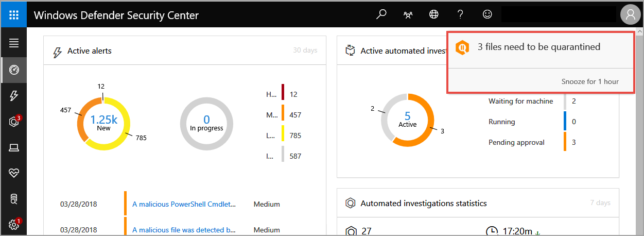The height and width of the screenshot is (236, 644).
Task: Open the Settings gear icon
Action: (x=14, y=225)
